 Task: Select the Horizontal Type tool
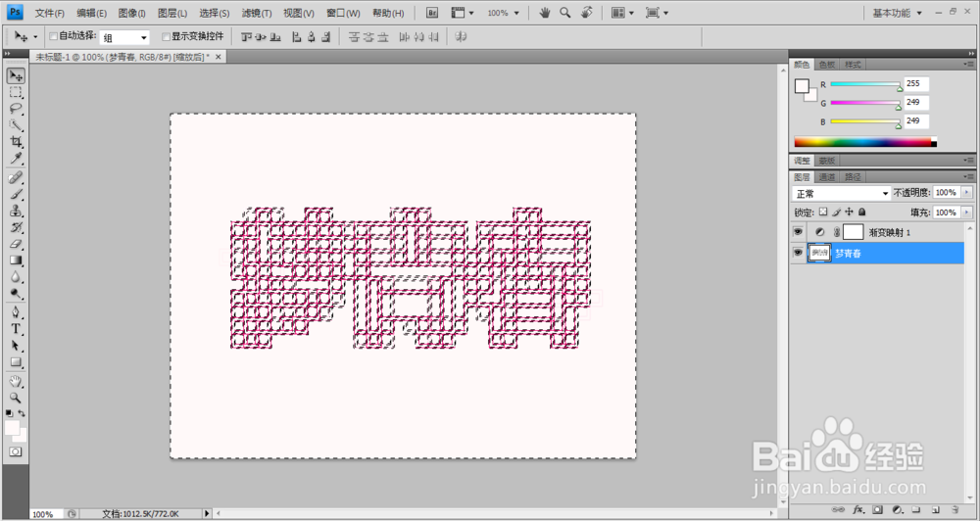tap(16, 329)
